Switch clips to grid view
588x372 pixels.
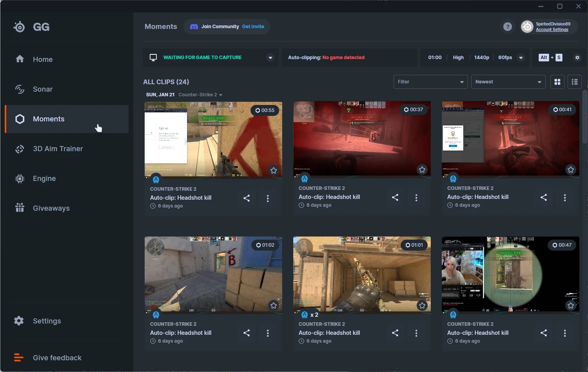click(557, 82)
